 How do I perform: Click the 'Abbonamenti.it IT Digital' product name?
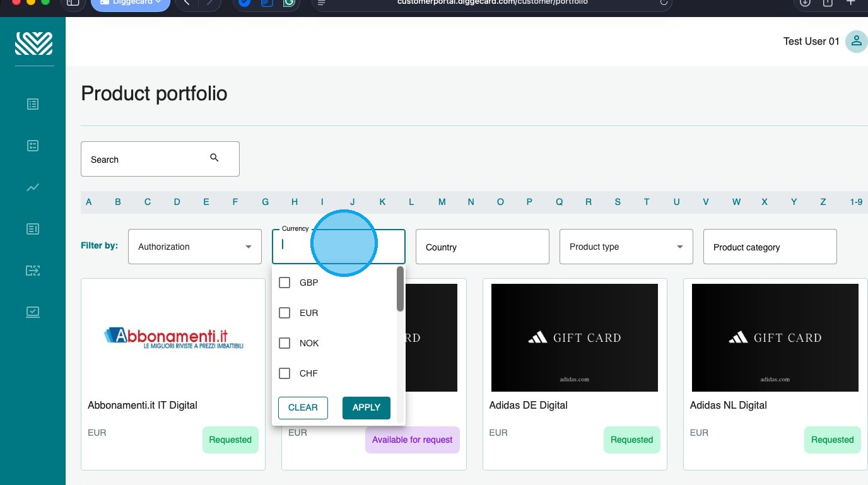pos(143,405)
